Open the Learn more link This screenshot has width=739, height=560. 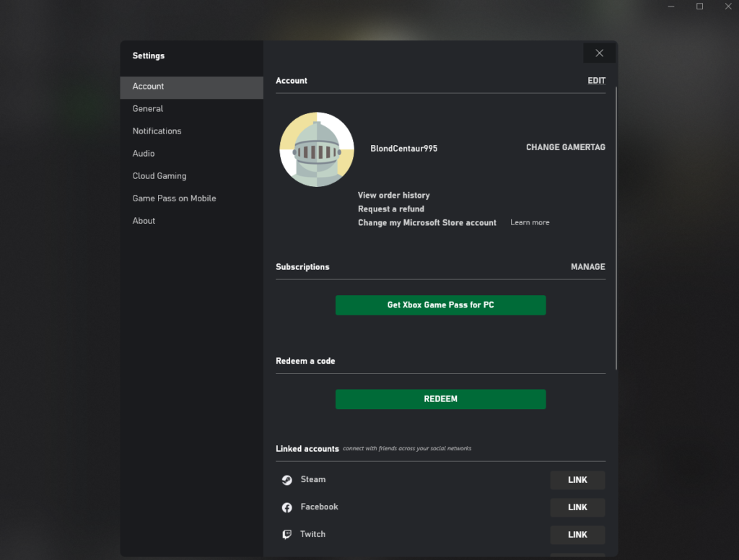point(530,222)
